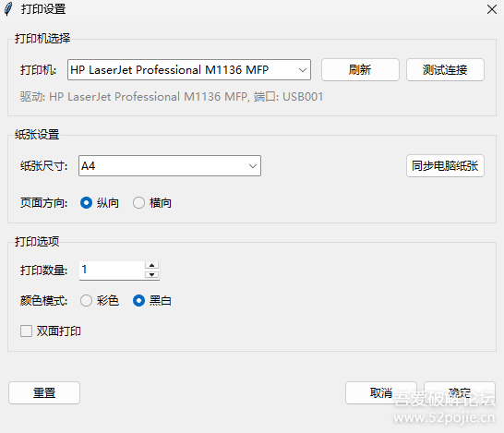Viewport: 504px width, 433px height.
Task: Select the HP LaserJet Professional M1136 MFP combo box
Action: [189, 70]
